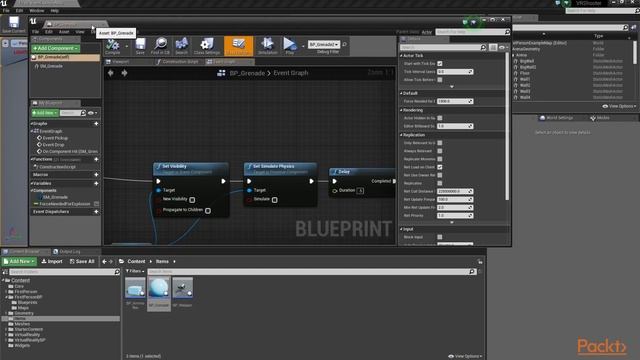
Task: Open the BP_Grenade debug filter dropdown
Action: [324, 44]
